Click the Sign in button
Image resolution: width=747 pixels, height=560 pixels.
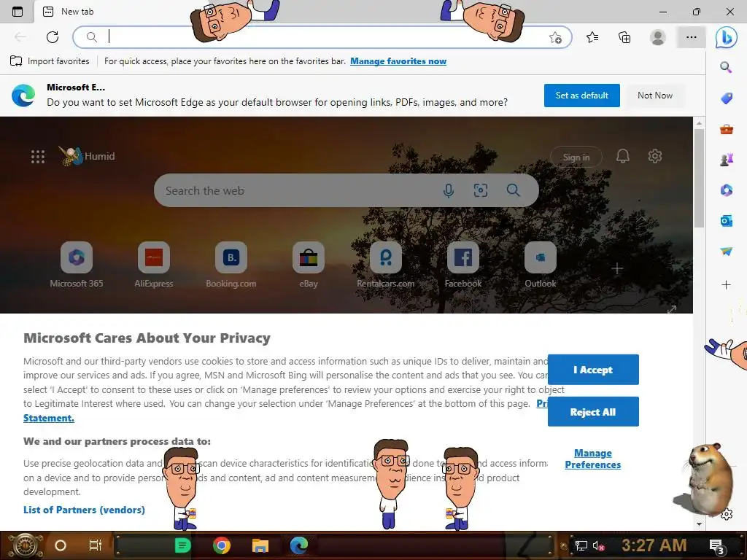tap(576, 157)
